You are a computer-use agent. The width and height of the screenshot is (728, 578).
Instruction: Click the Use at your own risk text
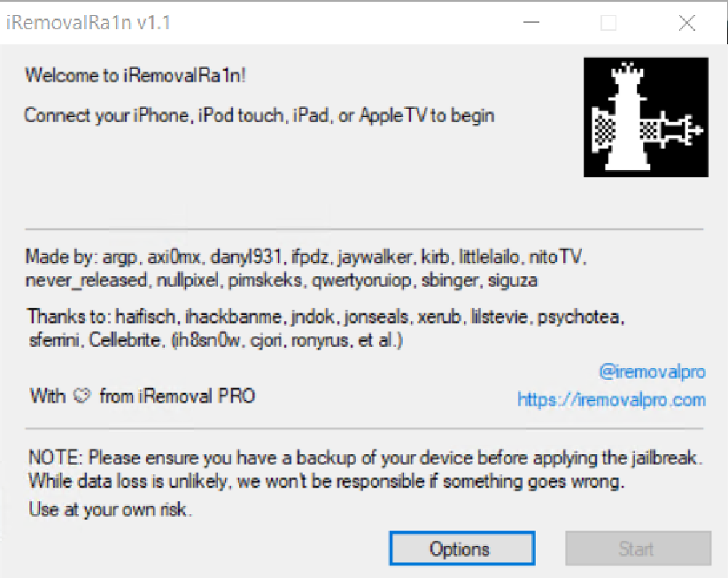(x=110, y=509)
